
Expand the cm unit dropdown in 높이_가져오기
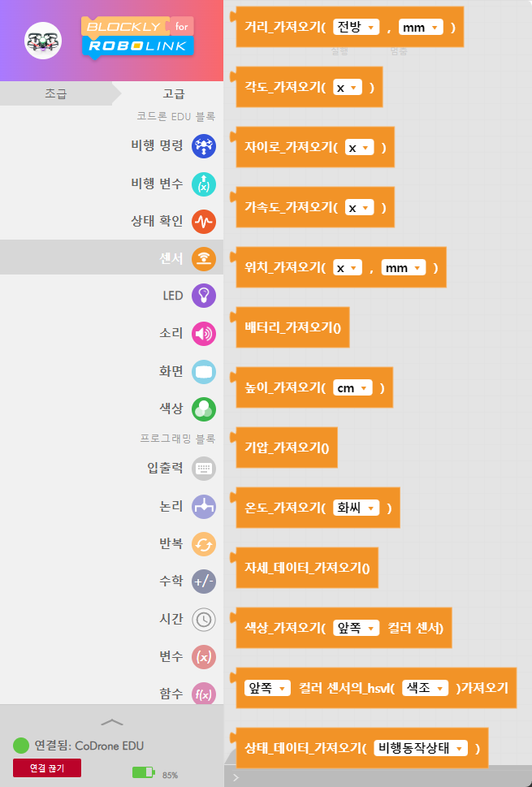(x=353, y=388)
